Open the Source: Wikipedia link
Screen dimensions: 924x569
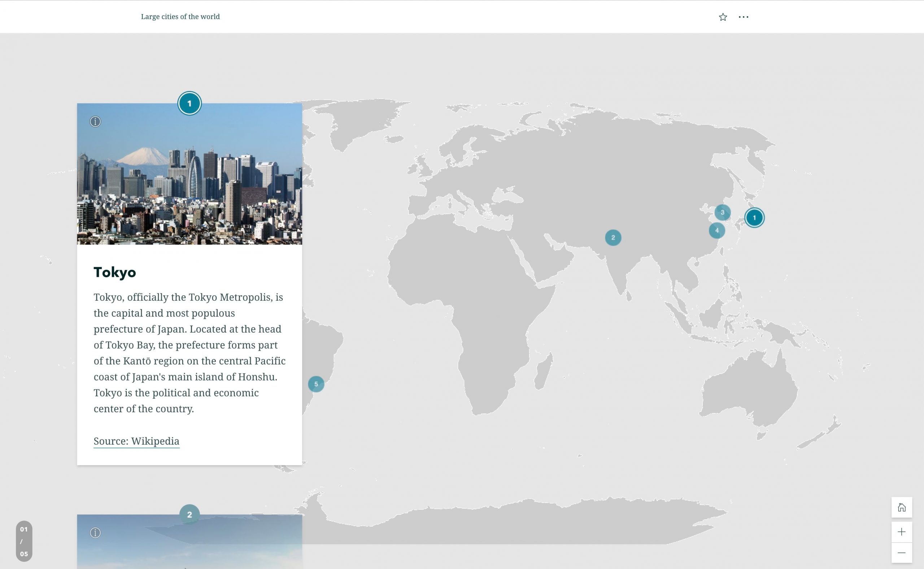pyautogui.click(x=136, y=441)
